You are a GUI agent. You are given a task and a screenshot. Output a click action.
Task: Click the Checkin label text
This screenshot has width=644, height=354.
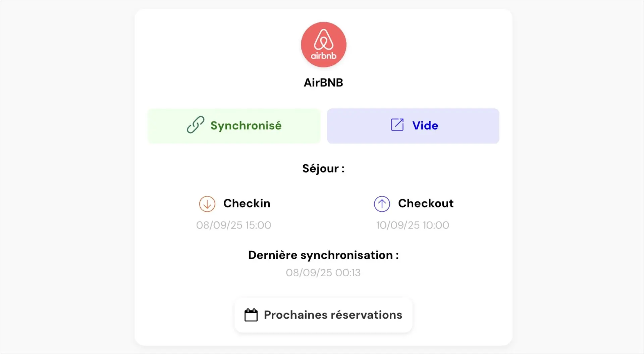(247, 203)
